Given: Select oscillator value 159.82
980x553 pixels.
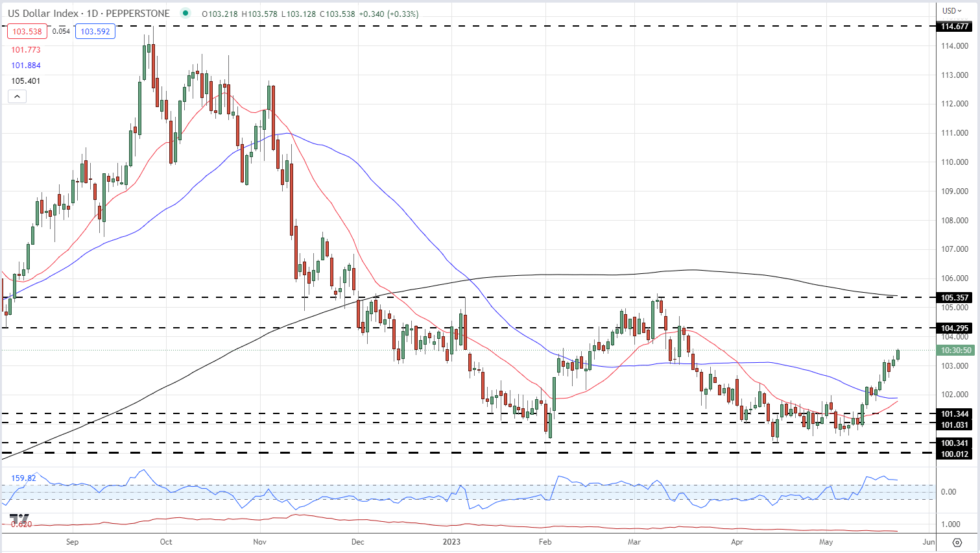Looking at the screenshot, I should pyautogui.click(x=23, y=478).
